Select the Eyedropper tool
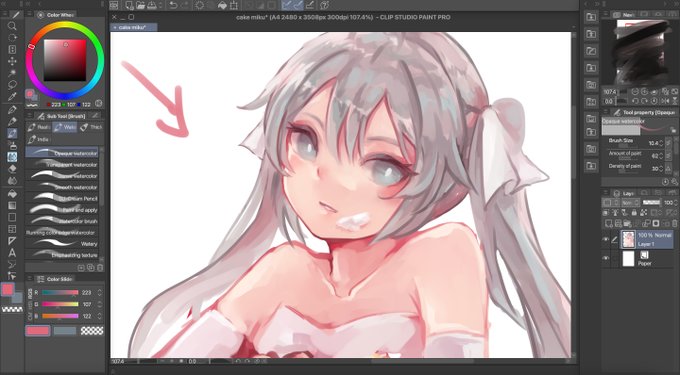 pyautogui.click(x=12, y=96)
